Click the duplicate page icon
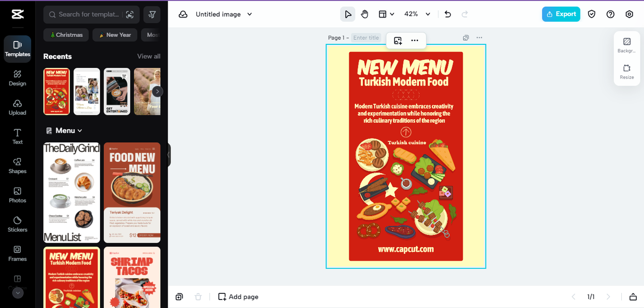Viewport: 644px width, 308px height. (x=466, y=38)
